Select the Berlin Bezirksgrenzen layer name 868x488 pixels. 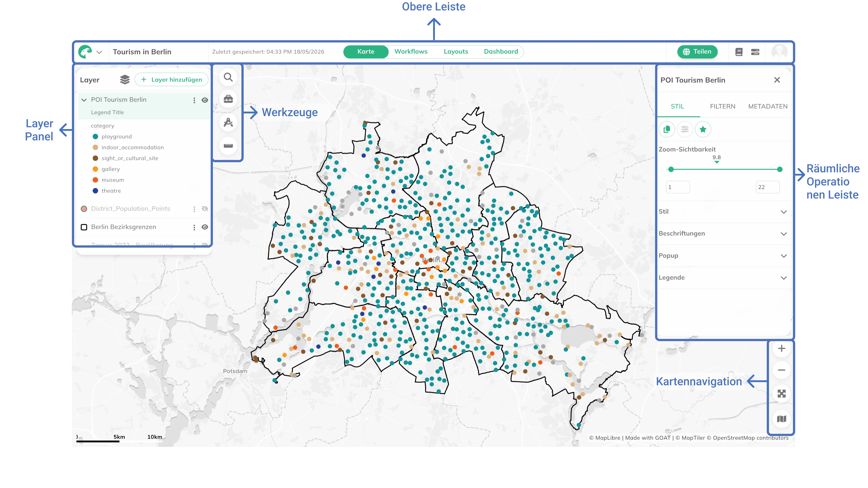[123, 227]
